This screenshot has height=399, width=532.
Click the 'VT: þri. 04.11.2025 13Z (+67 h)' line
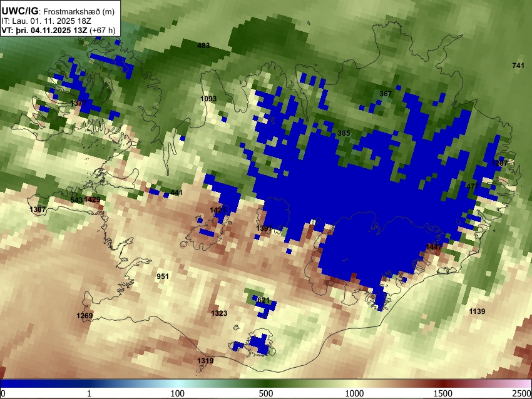tap(58, 30)
